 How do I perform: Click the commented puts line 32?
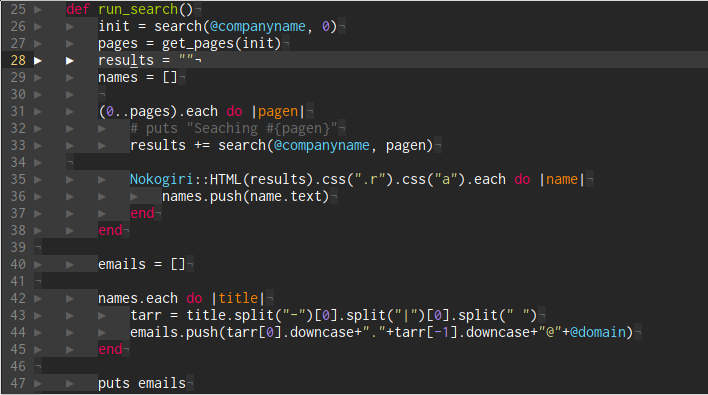point(233,129)
